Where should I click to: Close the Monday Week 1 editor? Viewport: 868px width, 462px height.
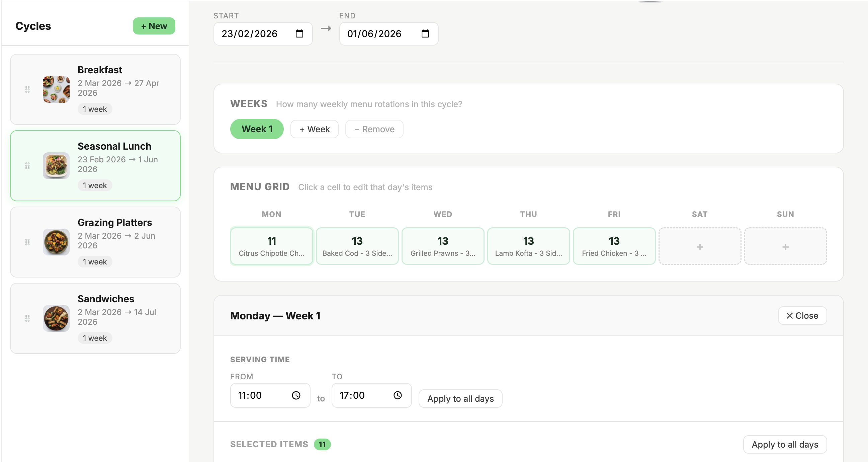802,316
